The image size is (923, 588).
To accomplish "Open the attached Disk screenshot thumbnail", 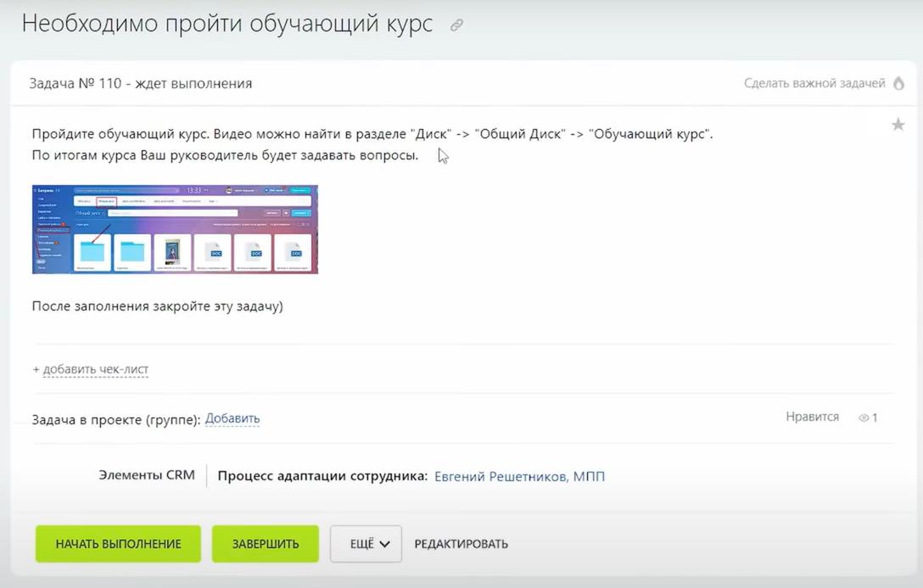I will coord(175,229).
